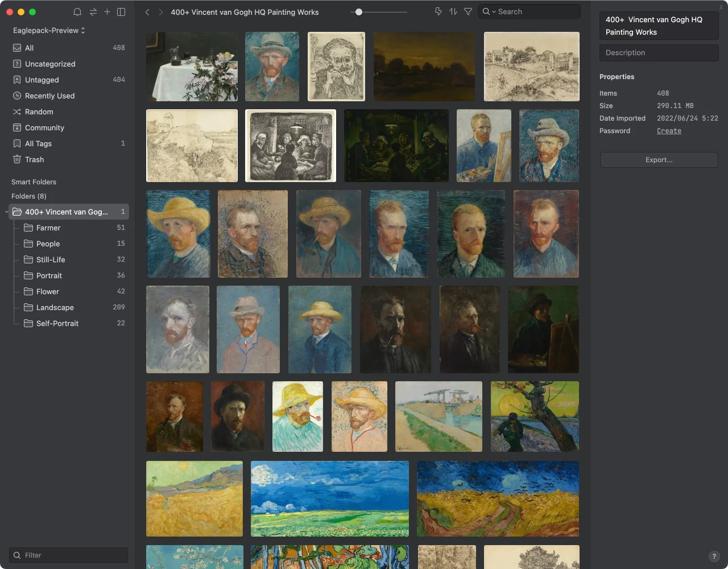The width and height of the screenshot is (728, 569).
Task: Click the Description field
Action: tap(659, 52)
